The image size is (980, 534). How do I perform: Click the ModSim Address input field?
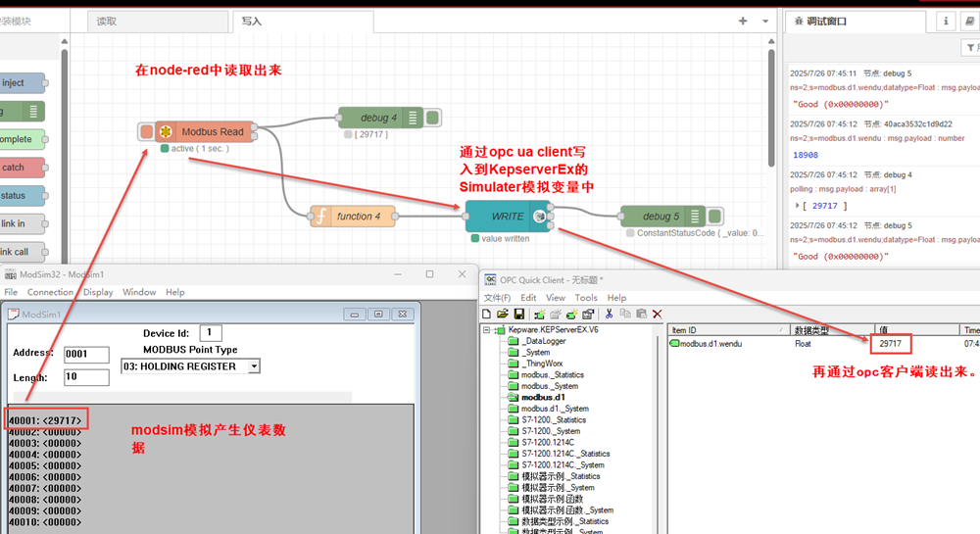tap(86, 354)
